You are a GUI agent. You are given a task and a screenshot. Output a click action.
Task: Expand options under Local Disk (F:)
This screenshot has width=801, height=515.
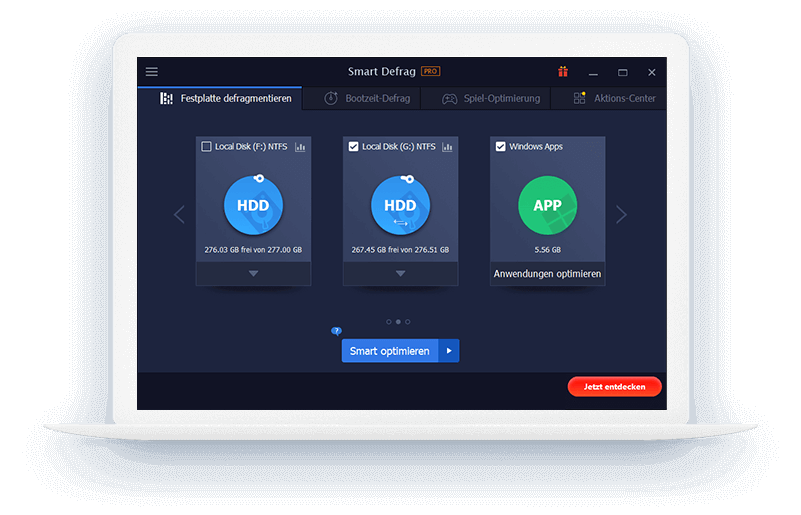253,273
